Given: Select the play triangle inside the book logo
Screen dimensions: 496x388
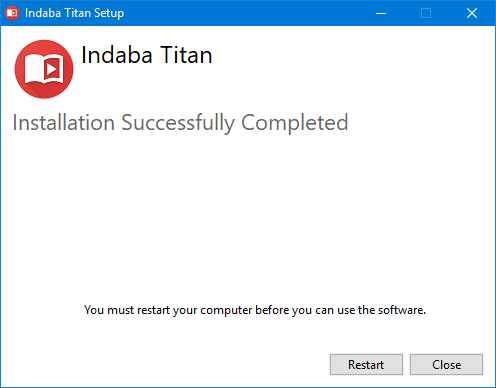Looking at the screenshot, I should 51,69.
